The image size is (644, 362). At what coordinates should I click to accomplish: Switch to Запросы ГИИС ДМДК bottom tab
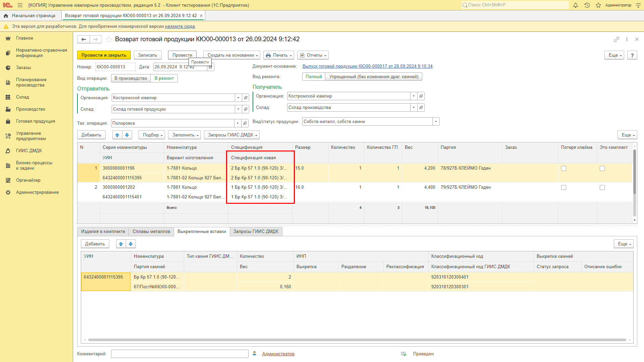tap(256, 232)
